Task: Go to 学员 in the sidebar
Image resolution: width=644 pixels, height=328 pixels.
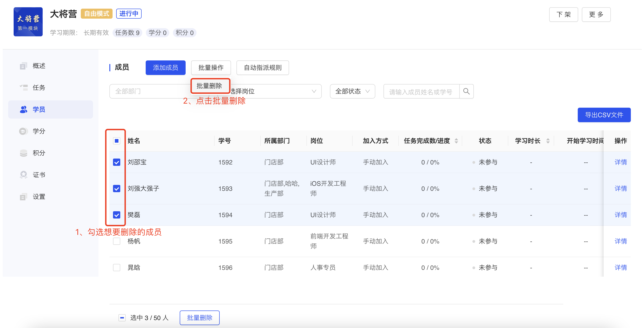Action: 51,109
